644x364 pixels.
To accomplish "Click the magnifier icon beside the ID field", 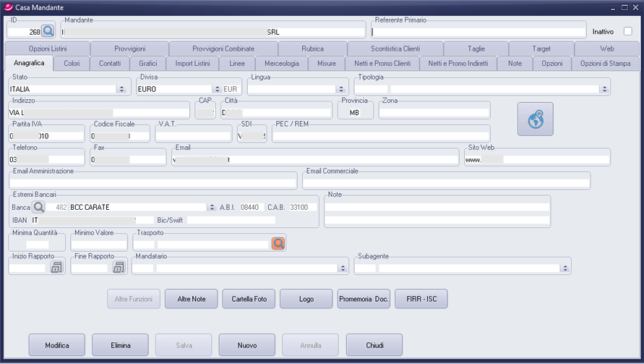I will pos(48,31).
